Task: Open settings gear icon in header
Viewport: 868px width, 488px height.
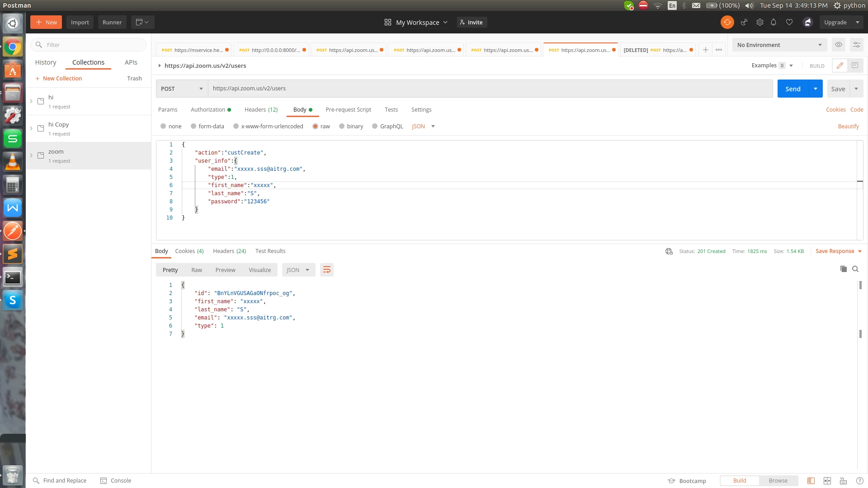Action: pyautogui.click(x=759, y=22)
